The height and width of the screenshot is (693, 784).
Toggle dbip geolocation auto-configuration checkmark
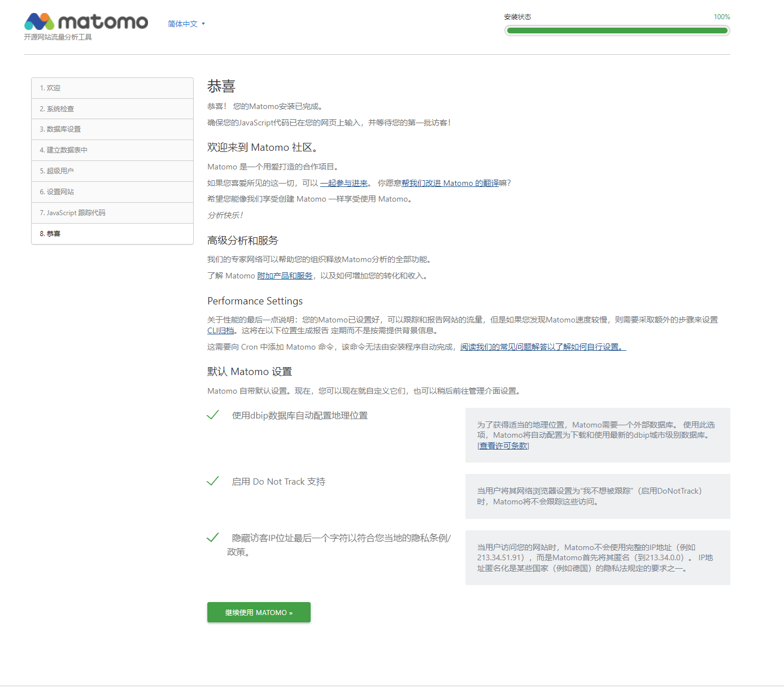coord(213,415)
